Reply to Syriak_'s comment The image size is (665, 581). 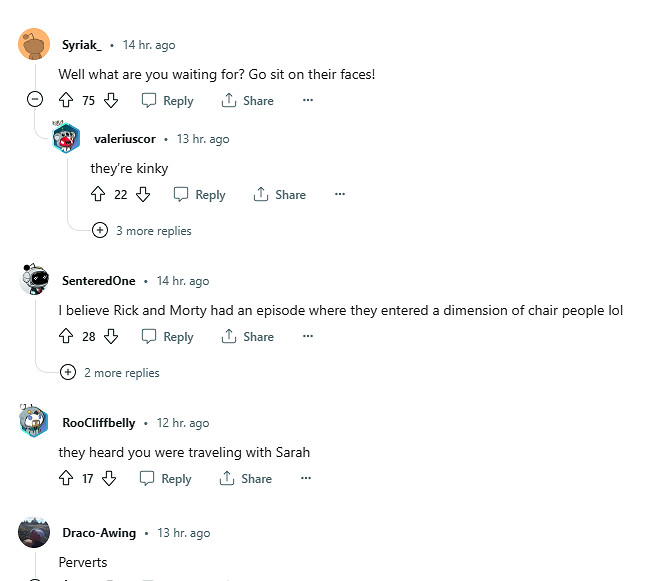(x=167, y=100)
